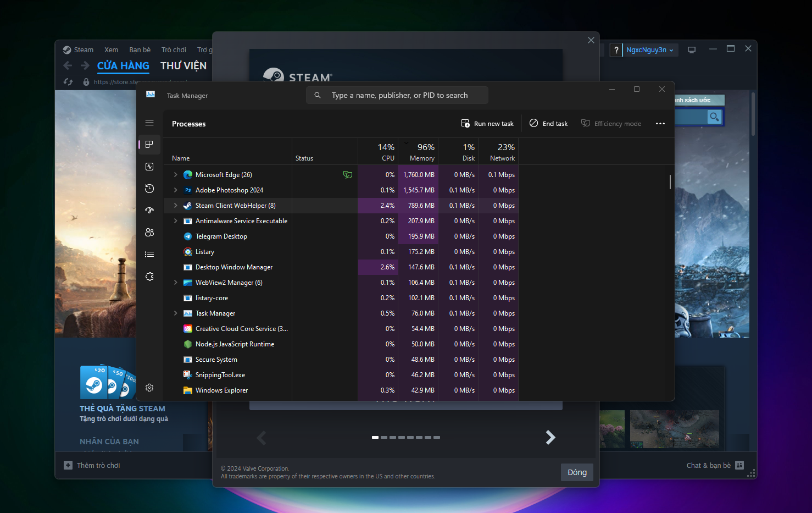
Task: Expand Task Manager process group
Action: point(175,313)
